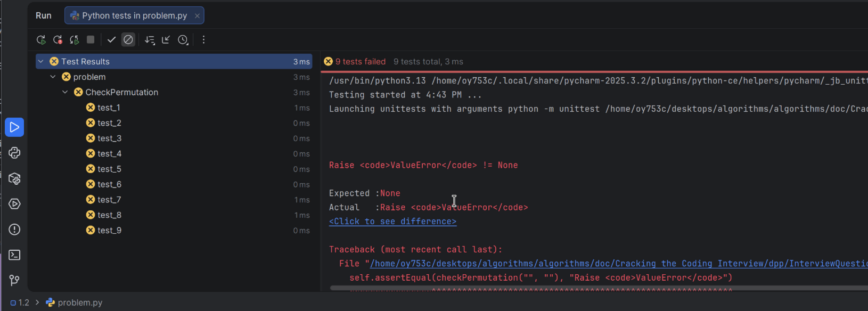Select the CheckPermutation test class row

(x=174, y=93)
